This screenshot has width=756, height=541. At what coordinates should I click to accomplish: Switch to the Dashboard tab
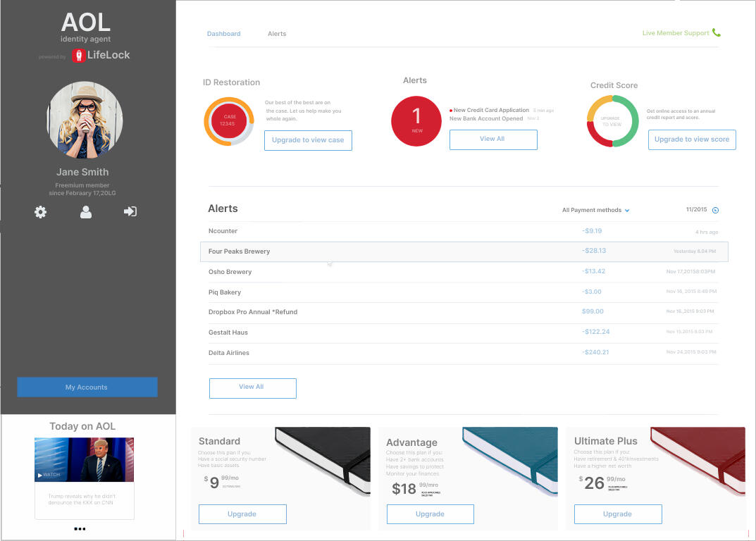click(224, 34)
